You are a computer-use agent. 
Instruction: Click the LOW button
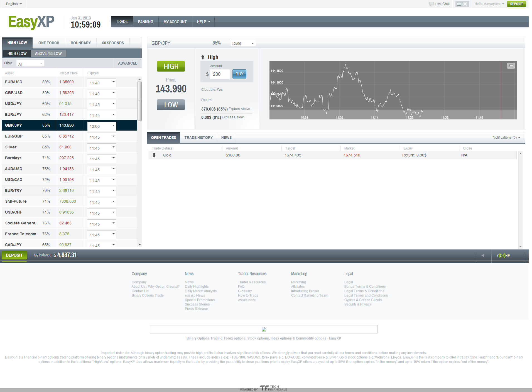click(x=171, y=105)
